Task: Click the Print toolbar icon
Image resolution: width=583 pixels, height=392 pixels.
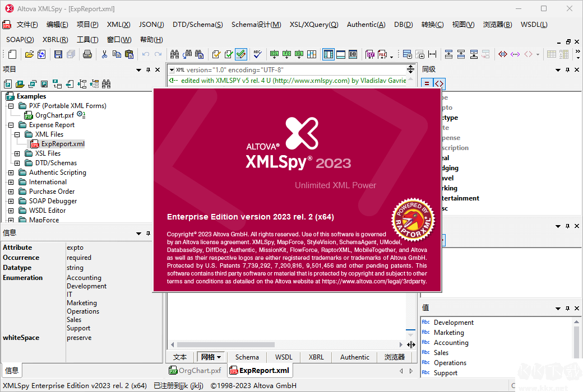Action: (x=87, y=54)
